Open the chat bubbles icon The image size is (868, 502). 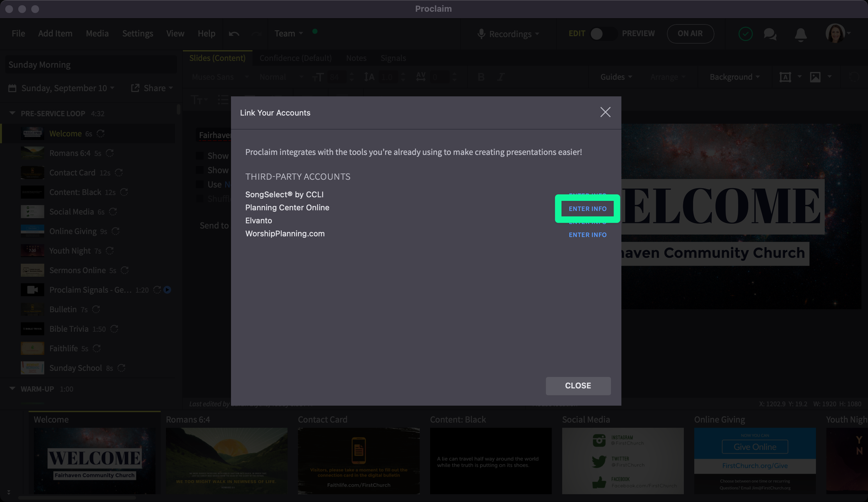(770, 34)
